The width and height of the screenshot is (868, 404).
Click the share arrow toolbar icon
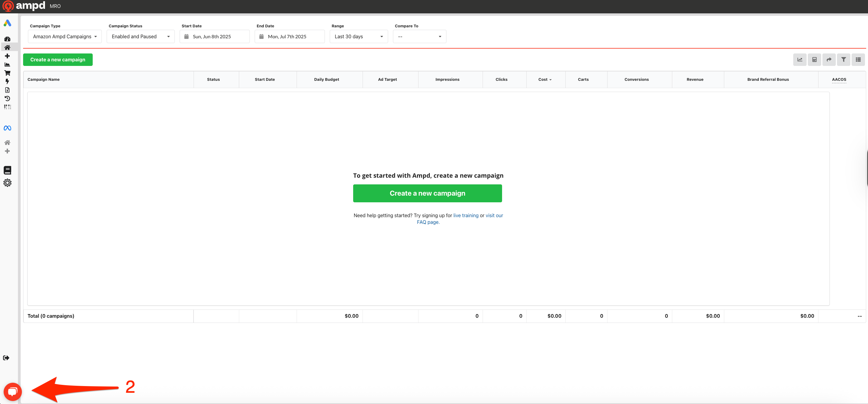click(x=828, y=60)
